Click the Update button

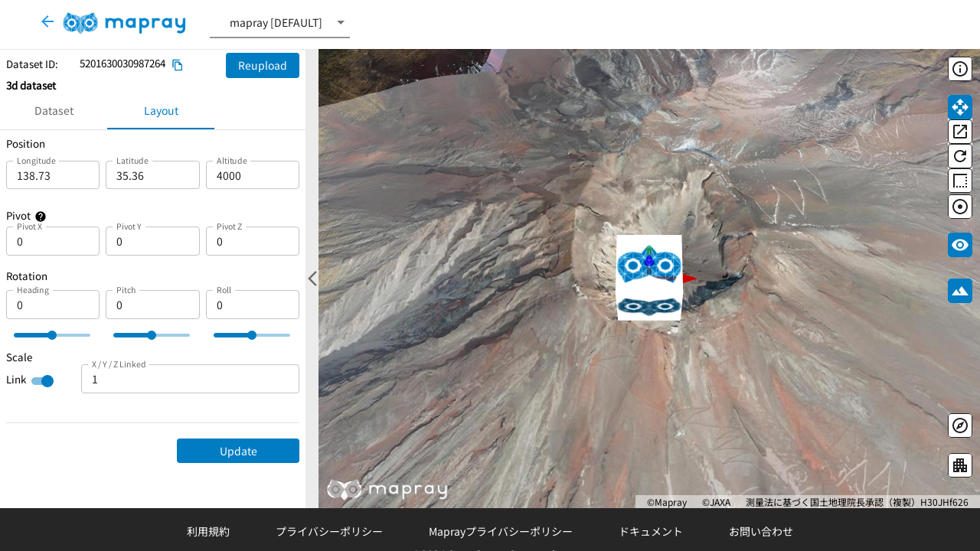point(238,451)
